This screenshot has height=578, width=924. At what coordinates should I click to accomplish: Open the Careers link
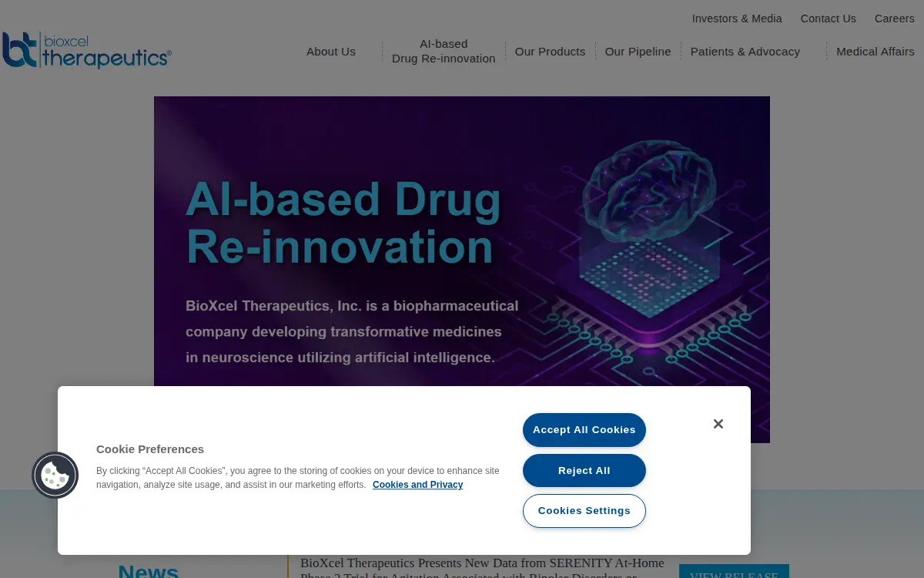894,18
